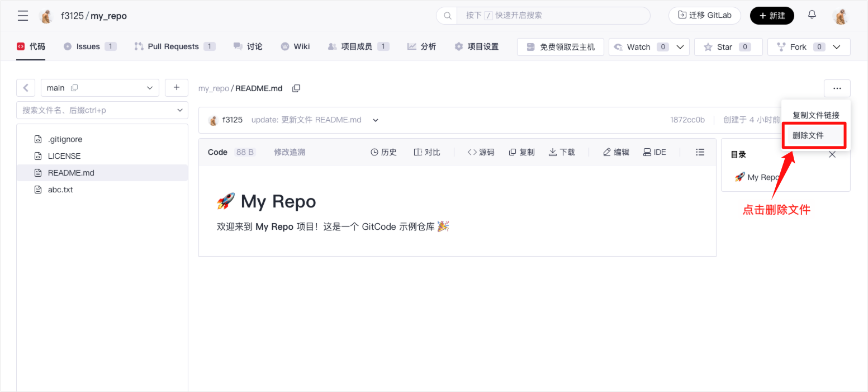Click the 新建 button
Viewport: 868px width, 392px height.
pyautogui.click(x=772, y=16)
